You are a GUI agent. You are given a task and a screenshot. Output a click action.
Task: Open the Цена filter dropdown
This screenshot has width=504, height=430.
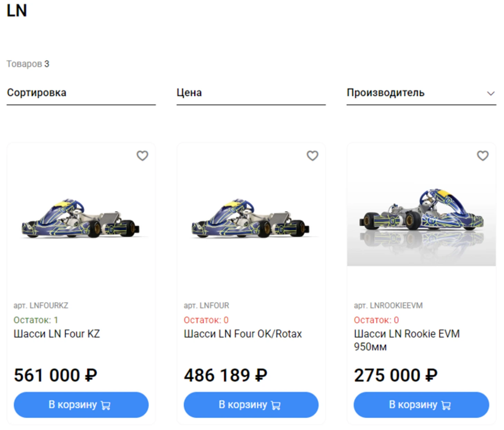[251, 93]
